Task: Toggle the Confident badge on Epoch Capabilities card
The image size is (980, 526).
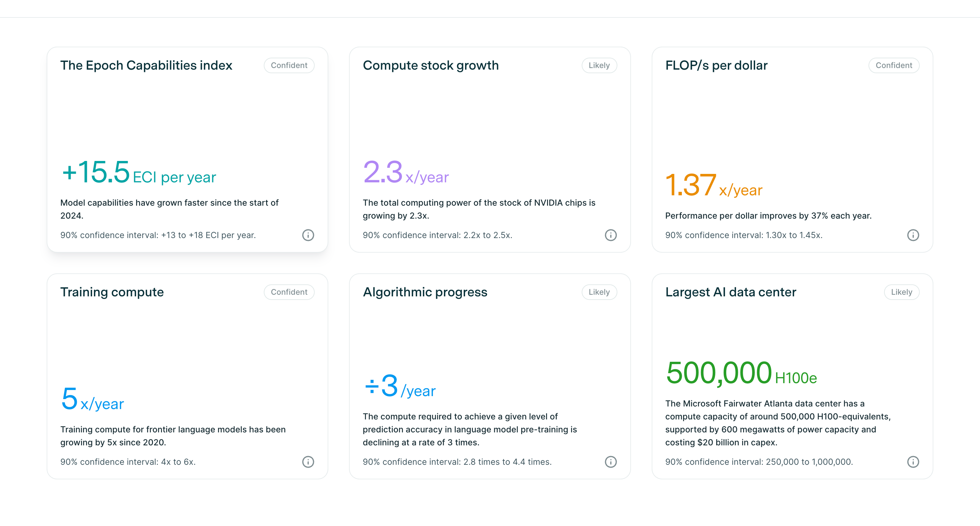Action: click(289, 65)
